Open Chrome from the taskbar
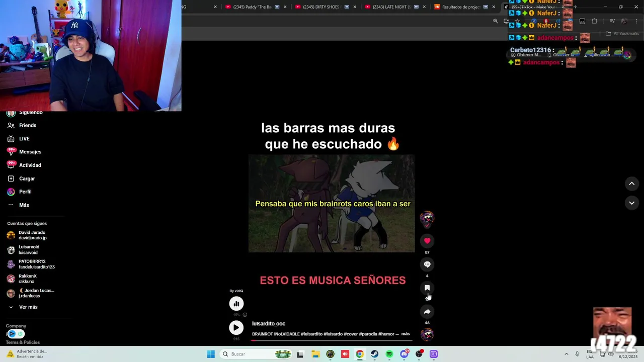644x362 pixels. (360, 354)
